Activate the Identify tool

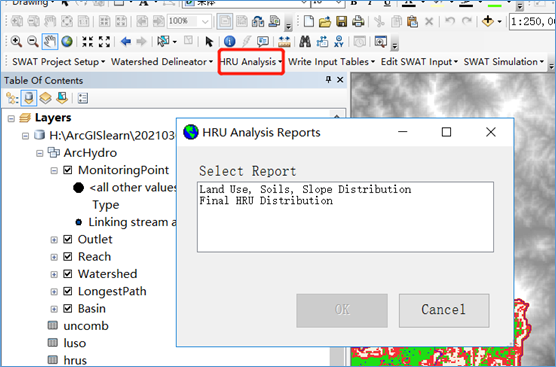229,42
